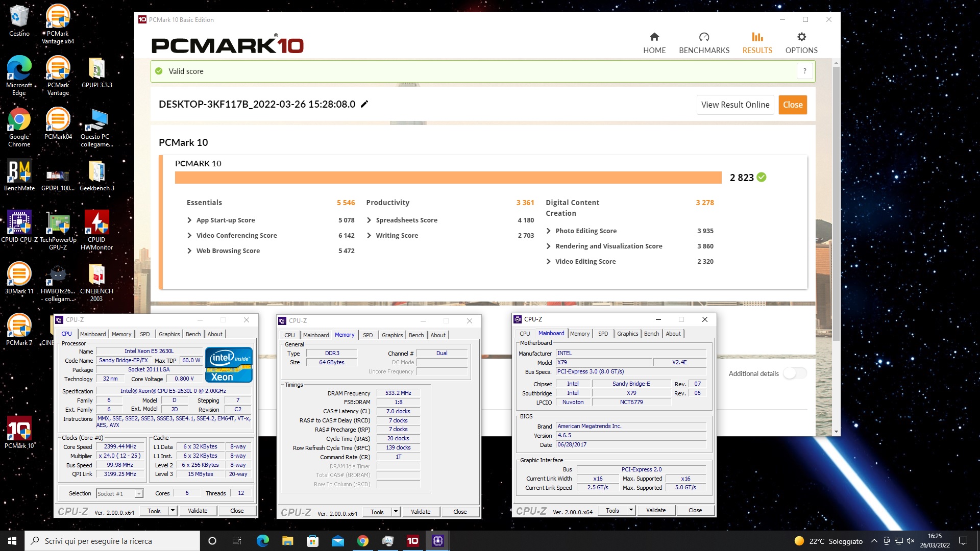Click the question mark help button
Image resolution: width=980 pixels, height=551 pixels.
pos(804,71)
